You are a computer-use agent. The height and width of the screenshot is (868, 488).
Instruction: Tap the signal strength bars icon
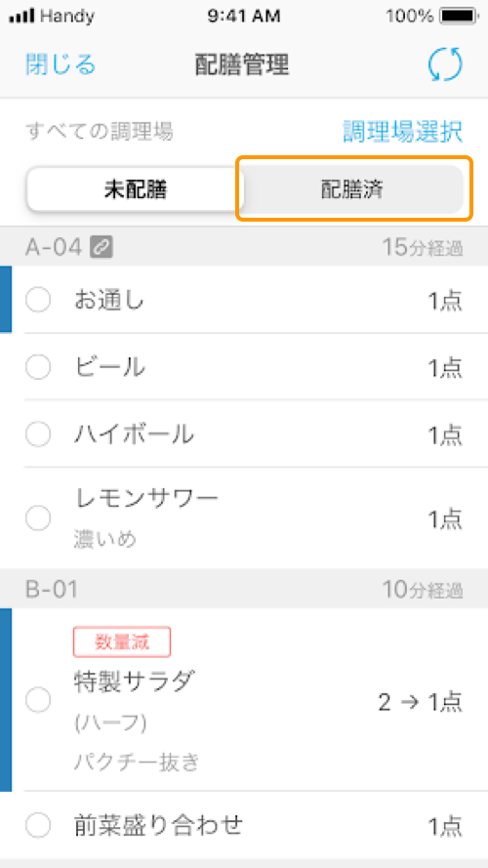(22, 17)
